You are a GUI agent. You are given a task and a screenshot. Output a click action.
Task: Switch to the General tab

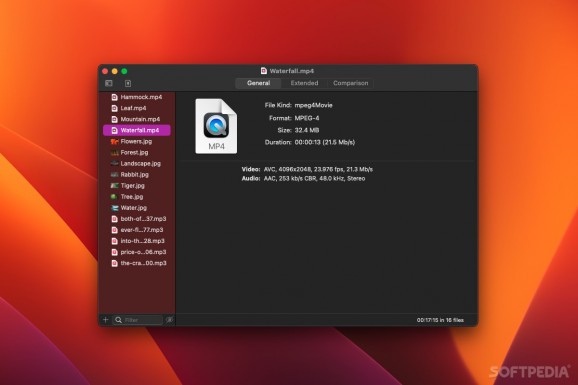[258, 83]
